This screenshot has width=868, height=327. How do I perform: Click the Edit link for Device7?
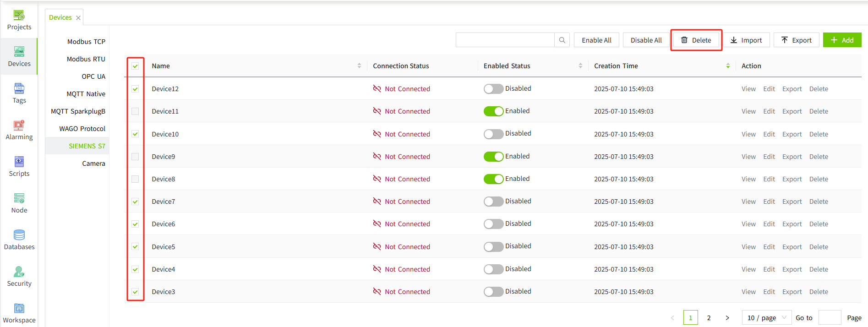click(769, 202)
